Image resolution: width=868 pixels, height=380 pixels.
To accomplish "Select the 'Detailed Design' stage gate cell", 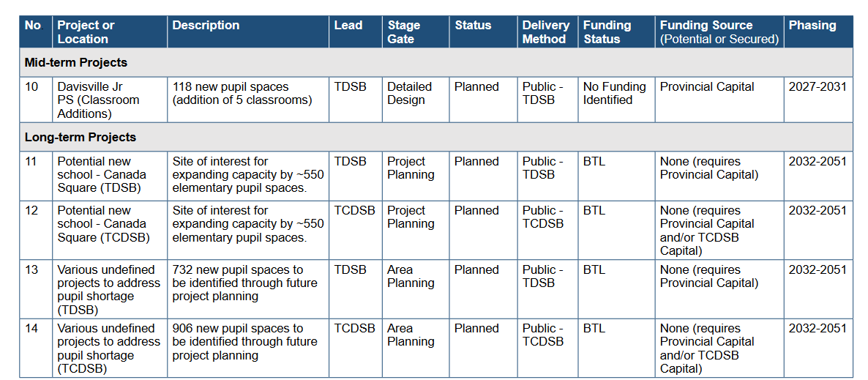I will [x=409, y=93].
